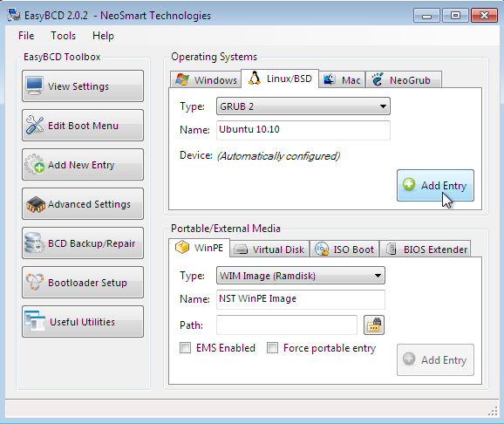504x424 pixels.
Task: Open Useful Utilities panel
Action: tap(83, 322)
